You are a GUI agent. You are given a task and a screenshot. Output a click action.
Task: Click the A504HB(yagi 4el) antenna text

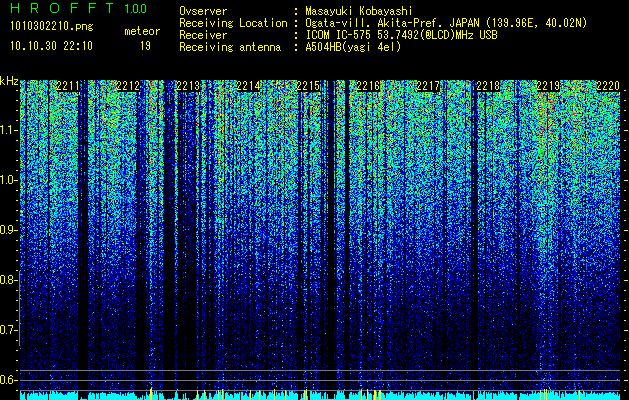point(353,47)
